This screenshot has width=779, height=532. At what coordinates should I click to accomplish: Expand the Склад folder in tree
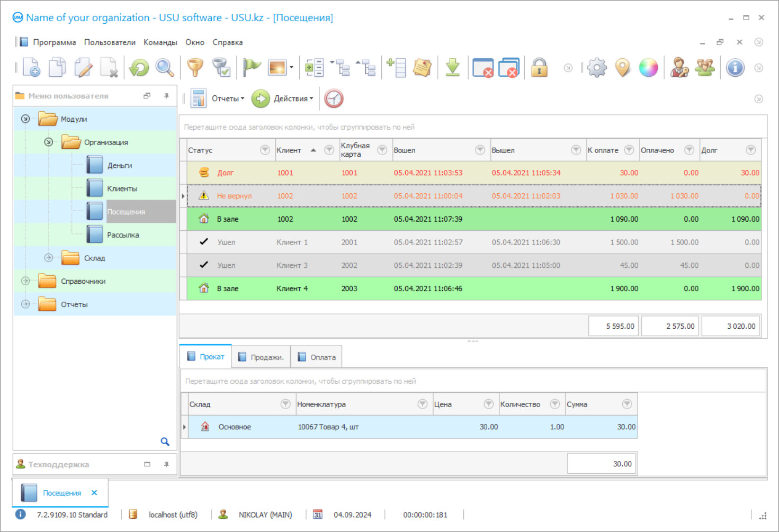click(x=49, y=258)
